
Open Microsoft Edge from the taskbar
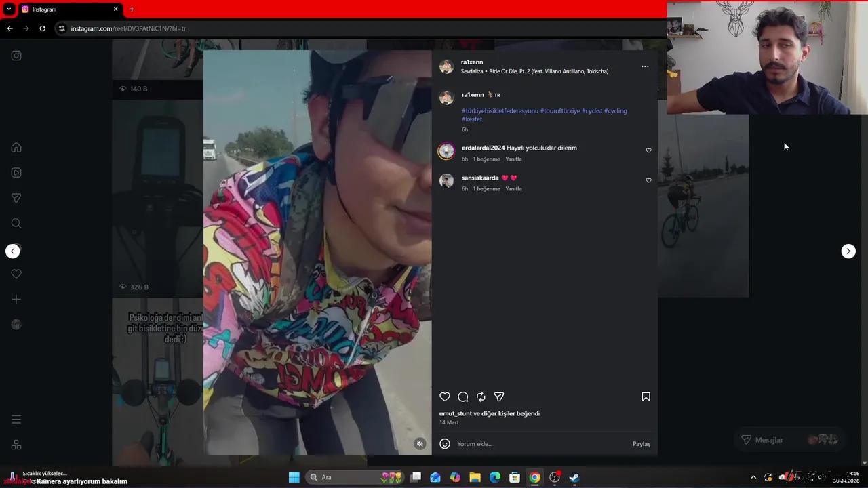pos(495,477)
